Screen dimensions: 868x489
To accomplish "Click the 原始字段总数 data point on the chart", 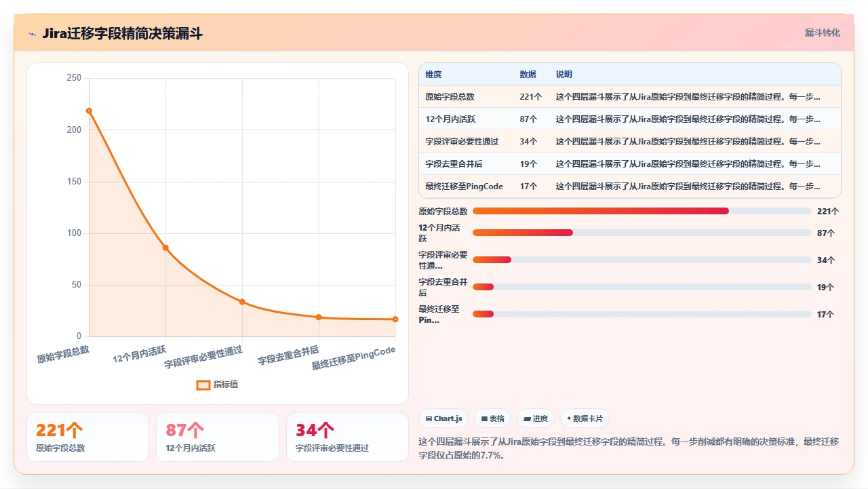I will pos(89,111).
